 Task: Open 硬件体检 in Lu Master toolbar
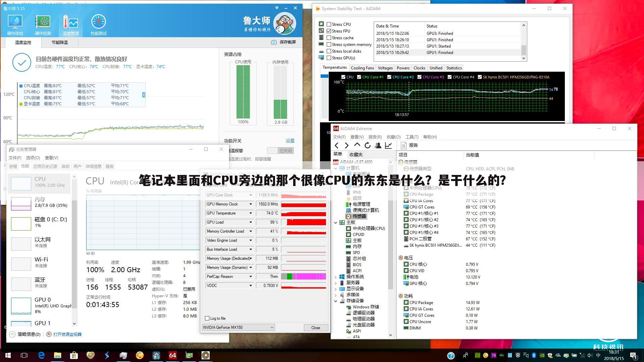pos(15,25)
